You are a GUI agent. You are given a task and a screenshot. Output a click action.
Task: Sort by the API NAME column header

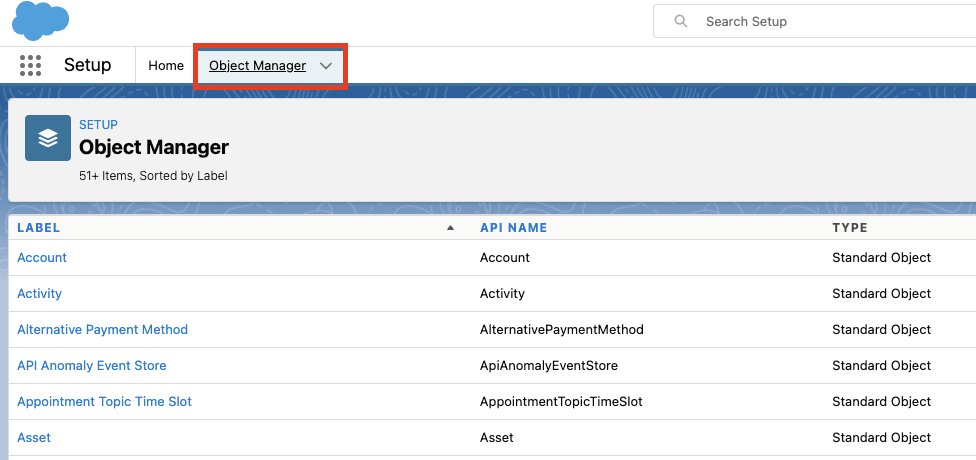tap(514, 228)
